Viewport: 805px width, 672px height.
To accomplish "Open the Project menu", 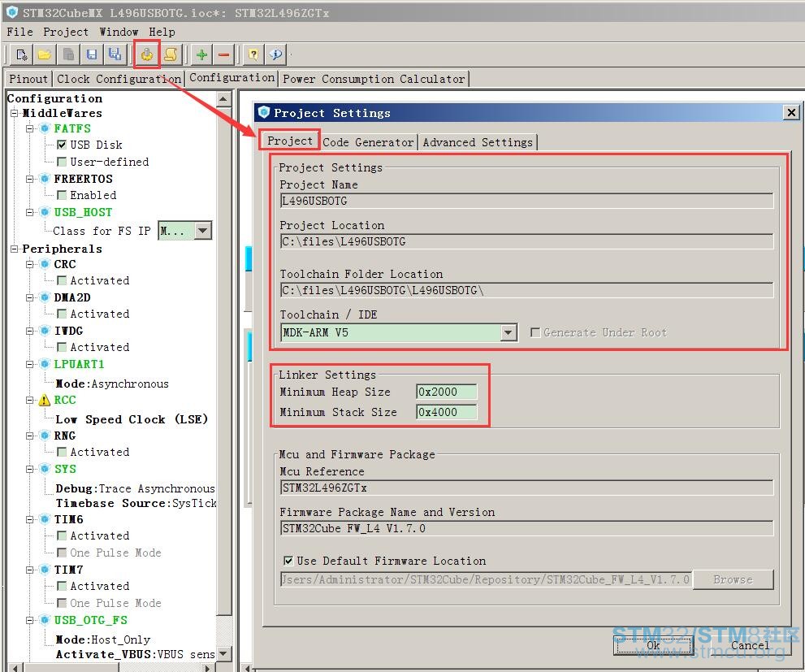I will [x=66, y=32].
